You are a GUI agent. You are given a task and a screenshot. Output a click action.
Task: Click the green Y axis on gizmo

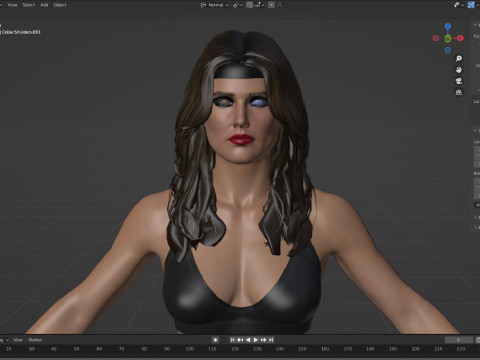(448, 38)
